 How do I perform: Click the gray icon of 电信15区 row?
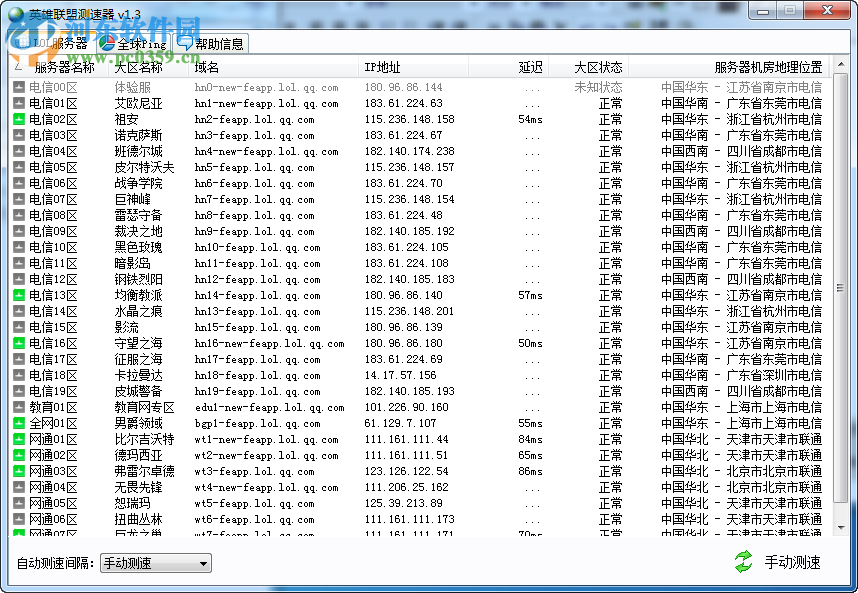(19, 327)
